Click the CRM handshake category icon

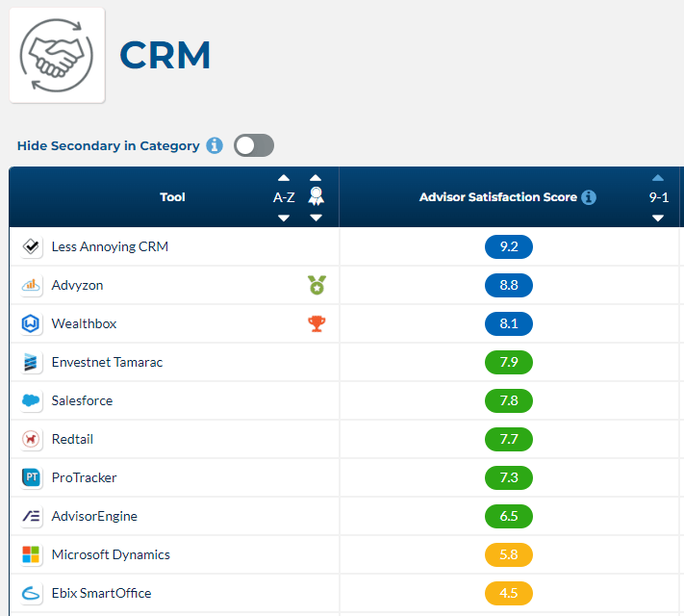[x=57, y=56]
